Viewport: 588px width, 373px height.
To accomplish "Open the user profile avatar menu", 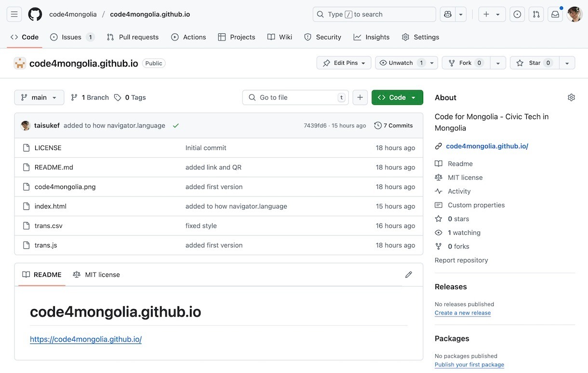I will 575,14.
